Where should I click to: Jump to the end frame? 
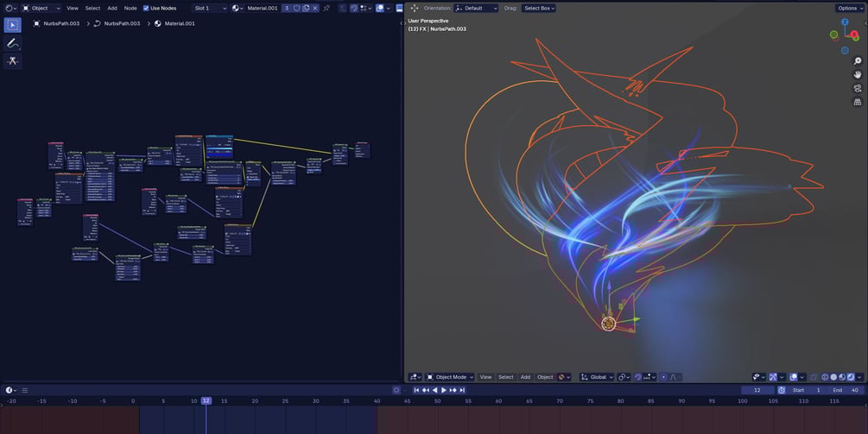point(462,390)
